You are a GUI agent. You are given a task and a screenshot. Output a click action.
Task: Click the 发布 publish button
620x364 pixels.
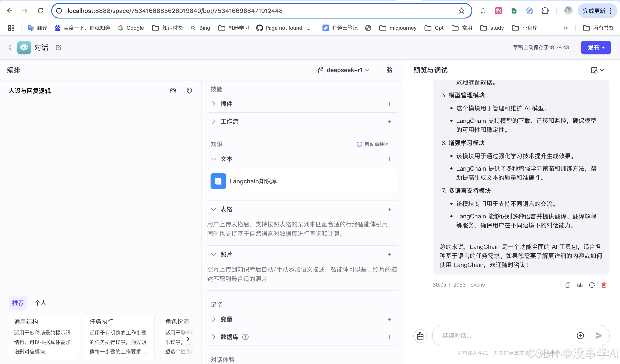596,48
